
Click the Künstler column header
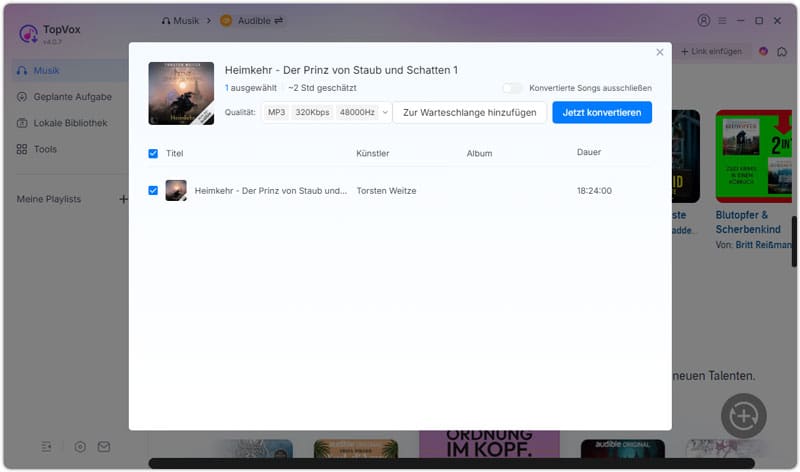pyautogui.click(x=372, y=154)
